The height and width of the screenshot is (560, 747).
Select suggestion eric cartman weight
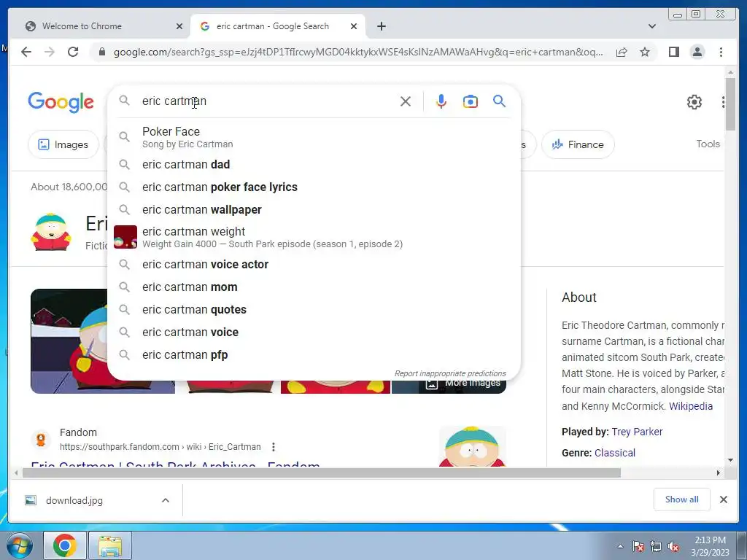[314, 237]
